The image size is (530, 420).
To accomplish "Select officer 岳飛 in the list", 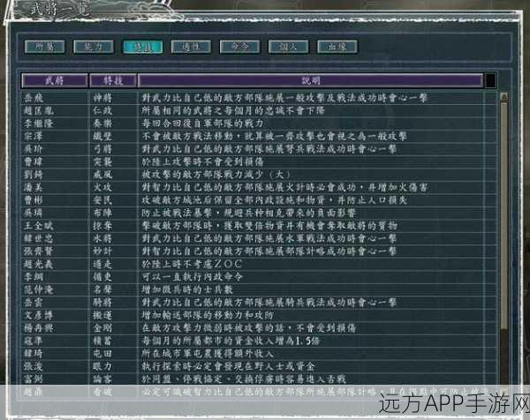I will coord(34,98).
